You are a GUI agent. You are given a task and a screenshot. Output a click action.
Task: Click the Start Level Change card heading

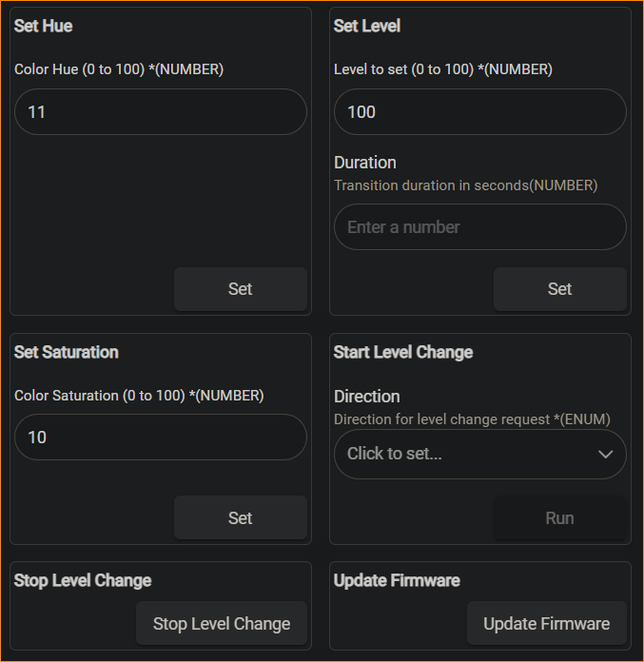coord(403,352)
